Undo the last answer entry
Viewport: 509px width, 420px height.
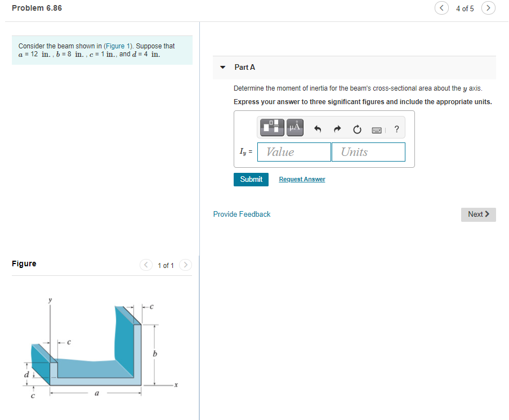316,128
